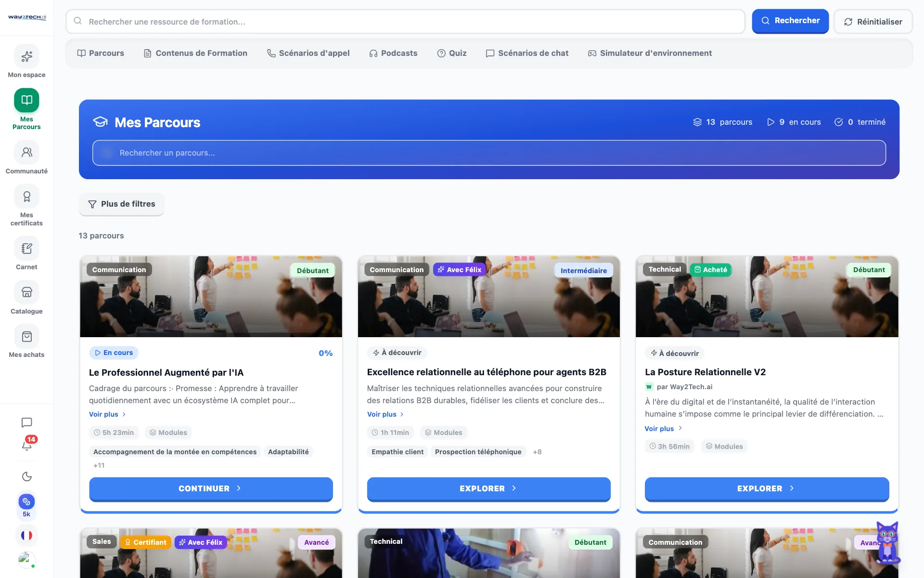Open user profile avatar

[26, 560]
